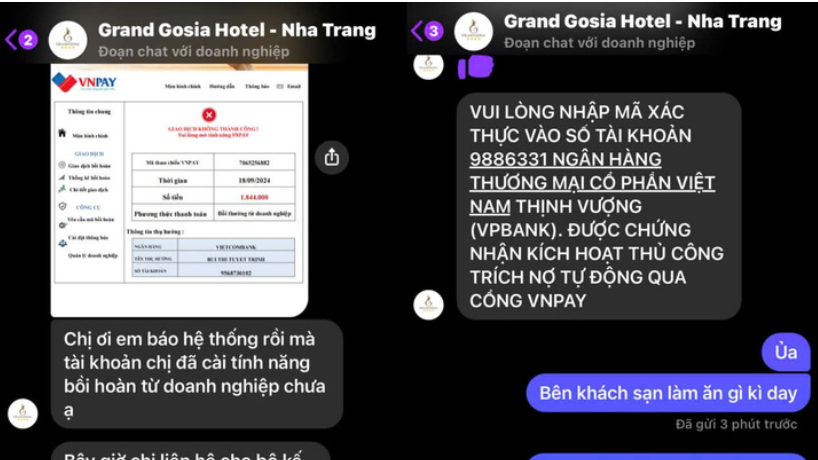The height and width of the screenshot is (460, 818).
Task: Tap 'Đoạn chat với doanh nghiệp' subtitle on left
Action: click(194, 51)
